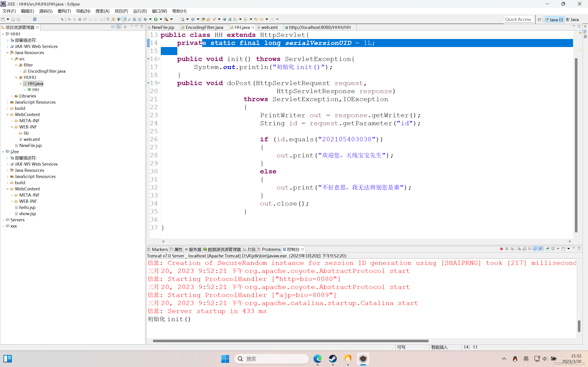Open the Run button dropdown arrow

[x=161, y=19]
